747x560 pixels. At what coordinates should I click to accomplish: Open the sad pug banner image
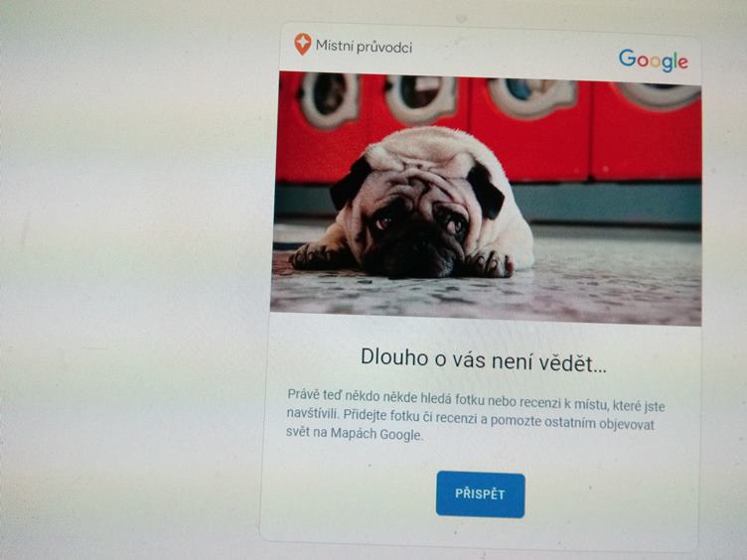[487, 199]
